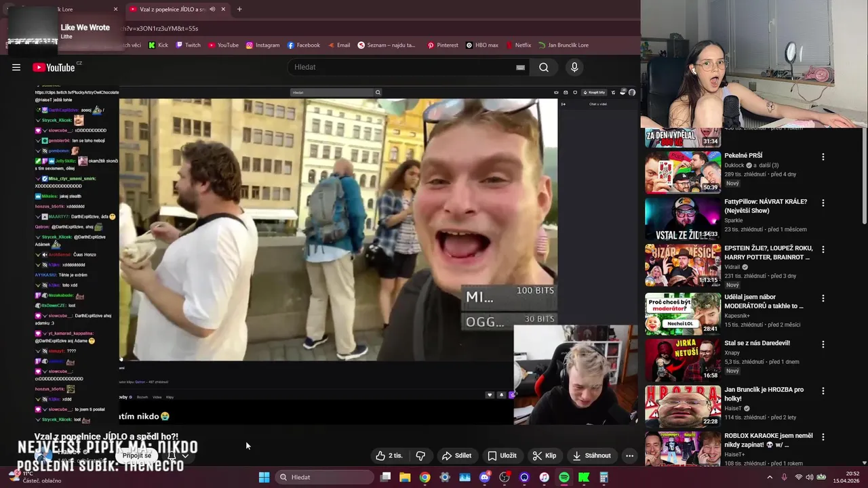Open the YouTube hamburger guide menu
Image resolution: width=868 pixels, height=488 pixels.
[16, 67]
